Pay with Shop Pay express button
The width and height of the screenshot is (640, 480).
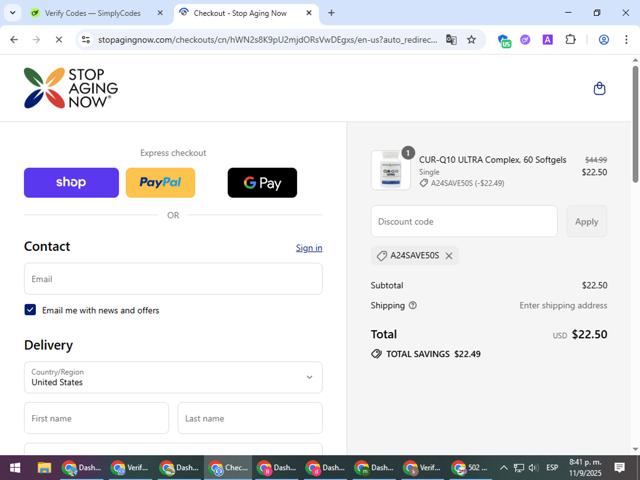point(71,182)
